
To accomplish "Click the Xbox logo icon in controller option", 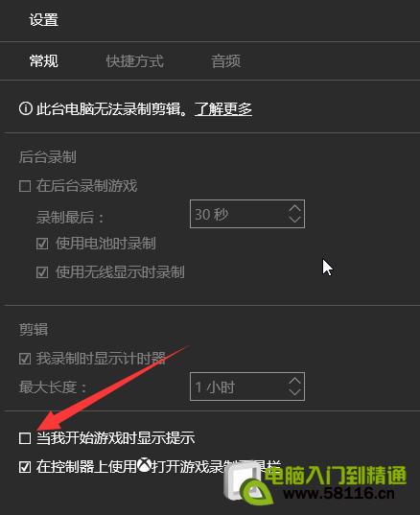I will 144,465.
